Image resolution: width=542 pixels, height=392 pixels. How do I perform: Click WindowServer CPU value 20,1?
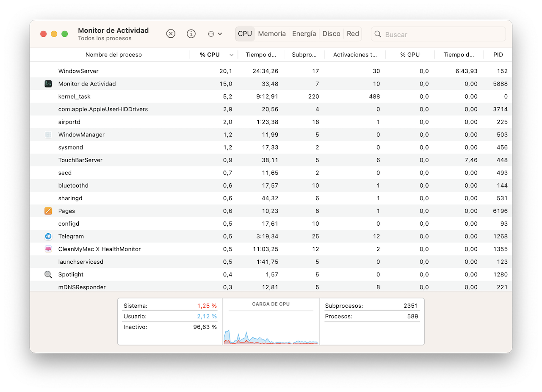(226, 71)
